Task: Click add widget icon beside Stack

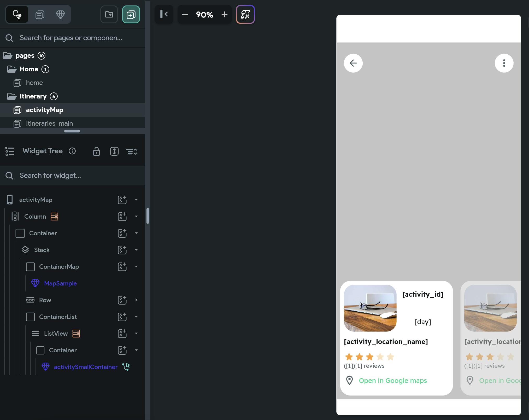Action: pyautogui.click(x=122, y=250)
